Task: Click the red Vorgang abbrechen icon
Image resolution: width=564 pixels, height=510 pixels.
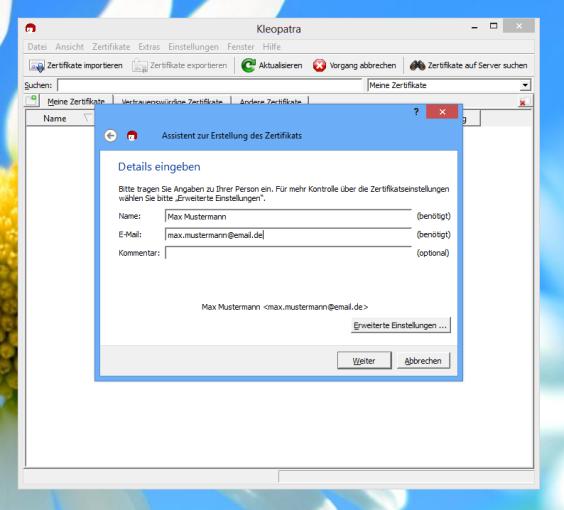Action: pos(319,65)
